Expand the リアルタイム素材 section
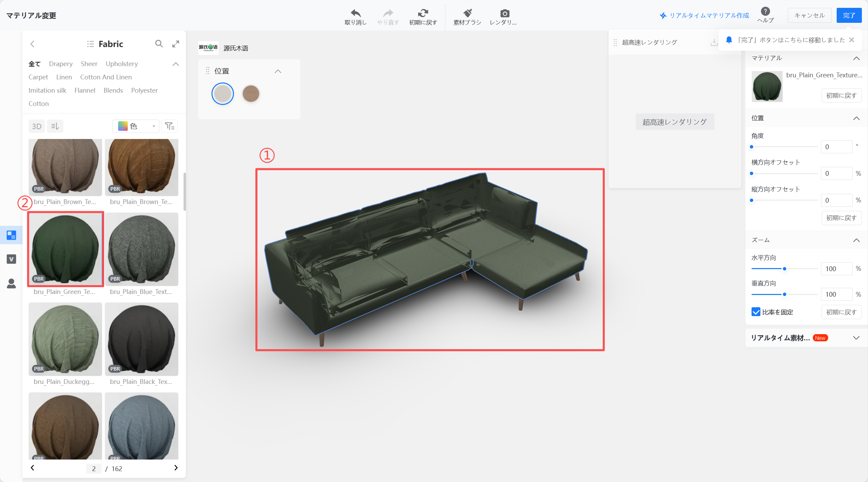The height and width of the screenshot is (482, 868). pos(856,338)
